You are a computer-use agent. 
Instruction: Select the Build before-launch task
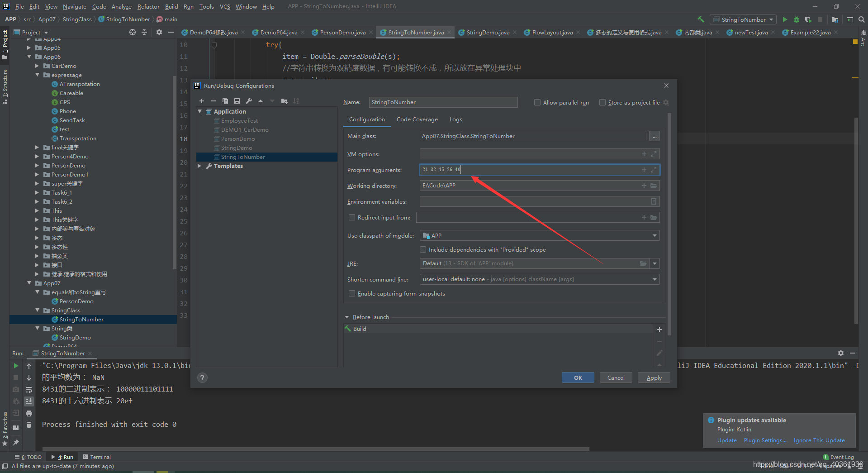coord(498,329)
